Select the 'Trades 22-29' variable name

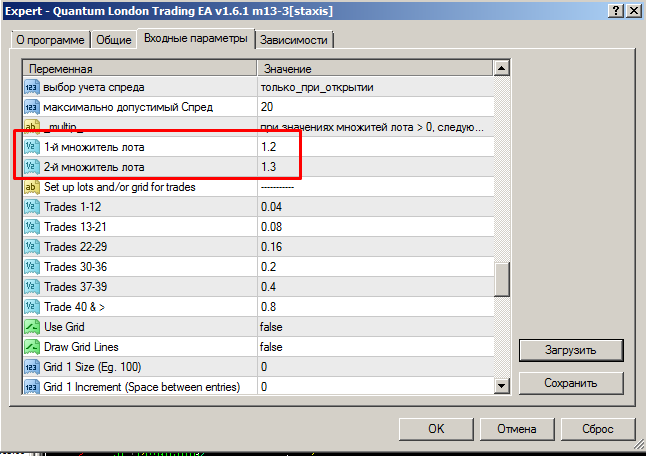(75, 247)
